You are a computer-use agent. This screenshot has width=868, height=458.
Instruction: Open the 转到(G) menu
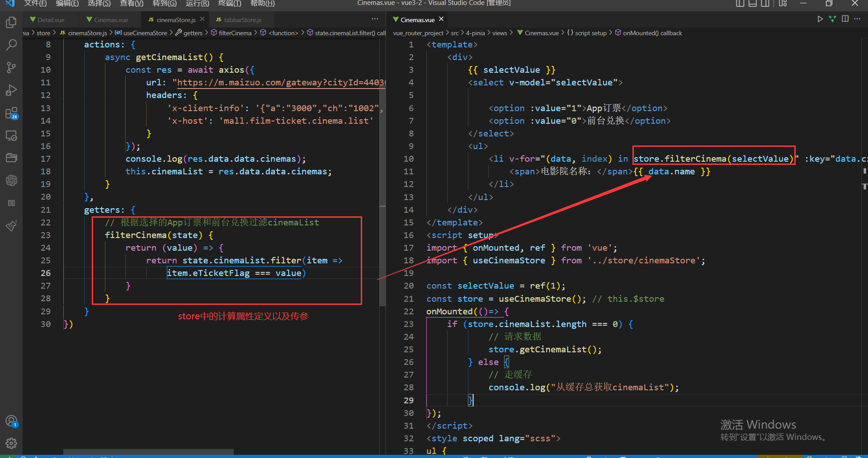(165, 3)
